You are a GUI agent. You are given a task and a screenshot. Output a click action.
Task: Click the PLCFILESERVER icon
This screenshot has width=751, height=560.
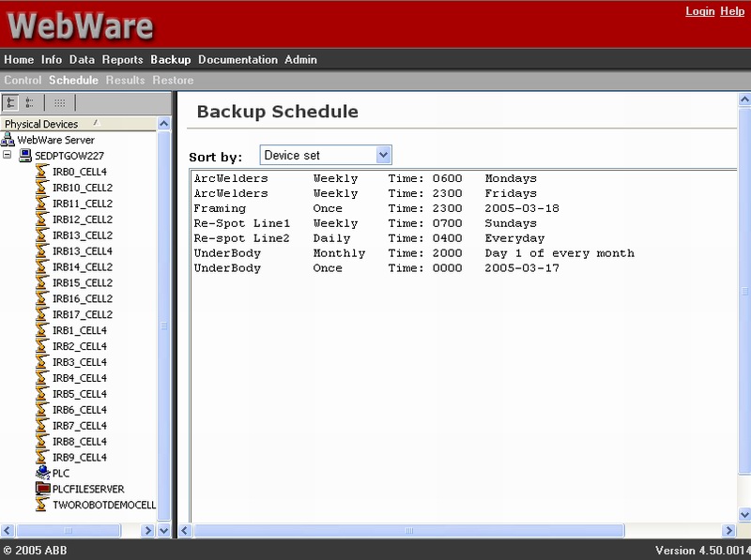tap(41, 489)
